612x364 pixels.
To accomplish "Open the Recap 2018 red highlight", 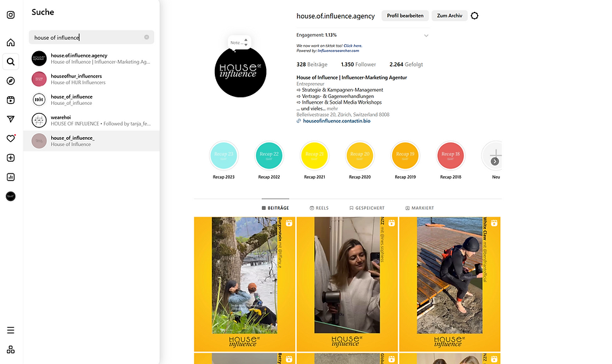I will pyautogui.click(x=450, y=155).
